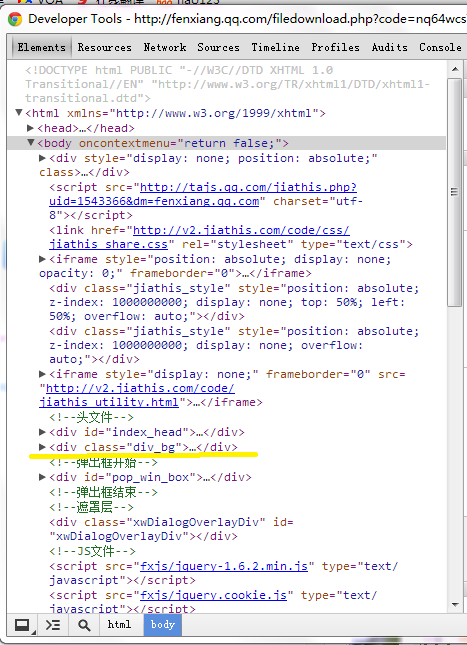The image size is (467, 645).
Task: Switch to the Console tab
Action: (440, 47)
